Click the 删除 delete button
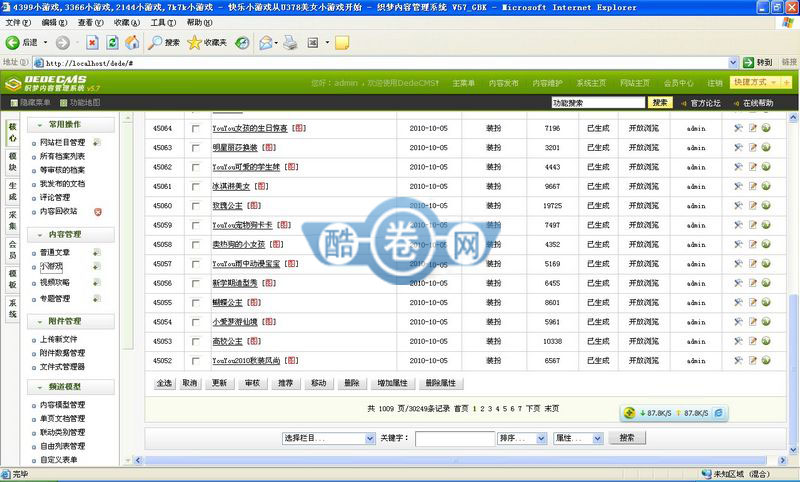The width and height of the screenshot is (800, 482). pos(352,383)
